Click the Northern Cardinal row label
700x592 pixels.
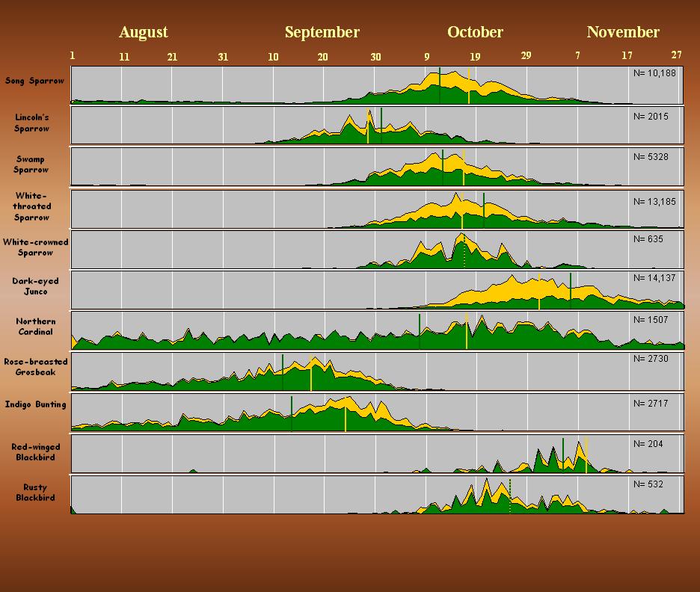(35, 327)
